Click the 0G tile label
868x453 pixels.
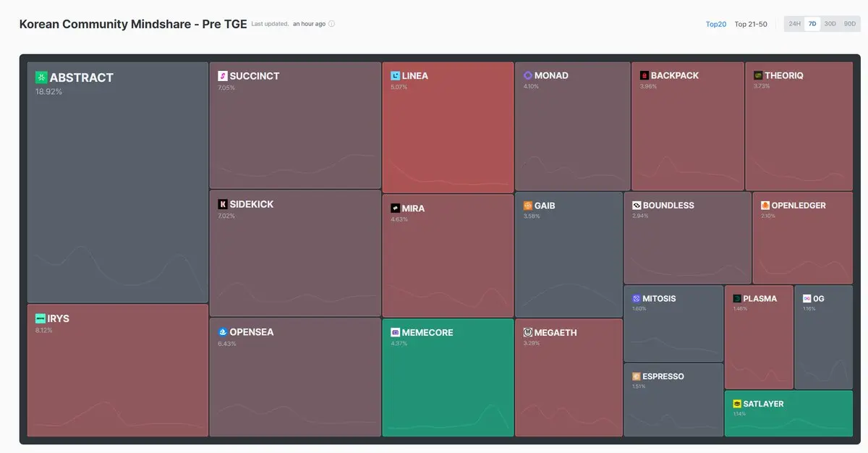(819, 298)
